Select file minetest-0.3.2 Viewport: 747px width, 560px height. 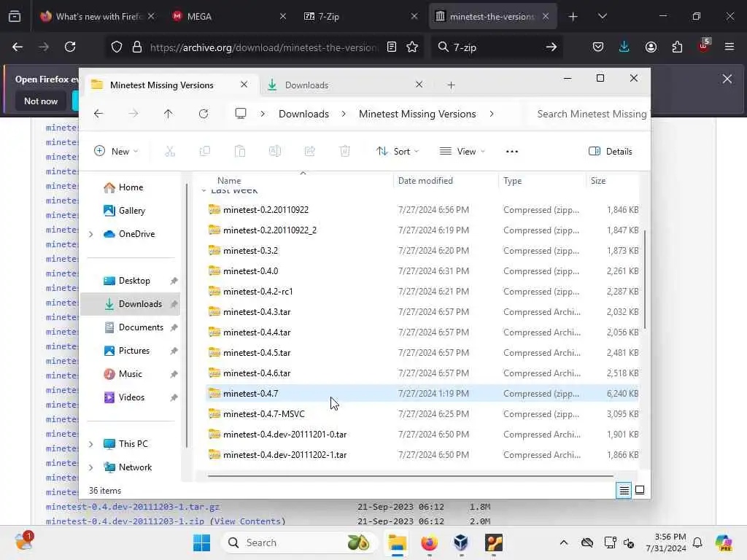(x=422, y=251)
